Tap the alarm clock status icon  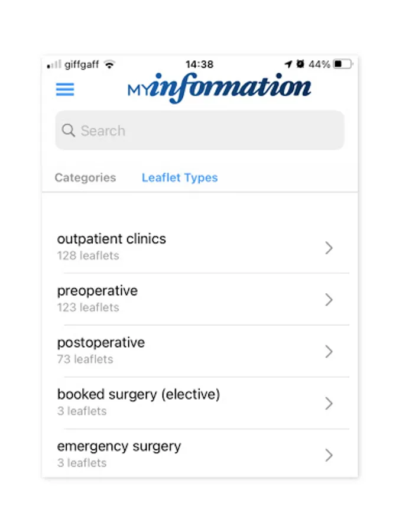click(300, 64)
